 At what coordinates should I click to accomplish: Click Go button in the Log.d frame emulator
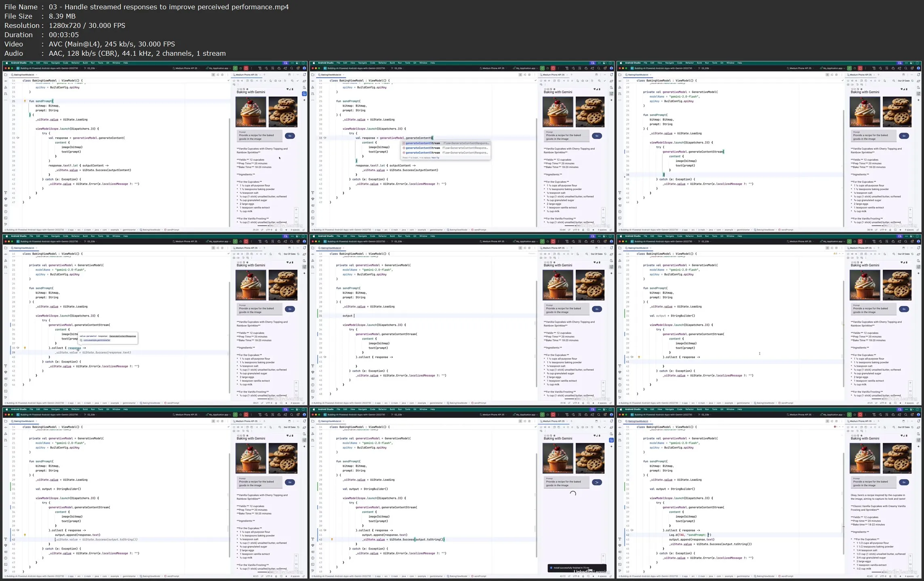click(904, 482)
